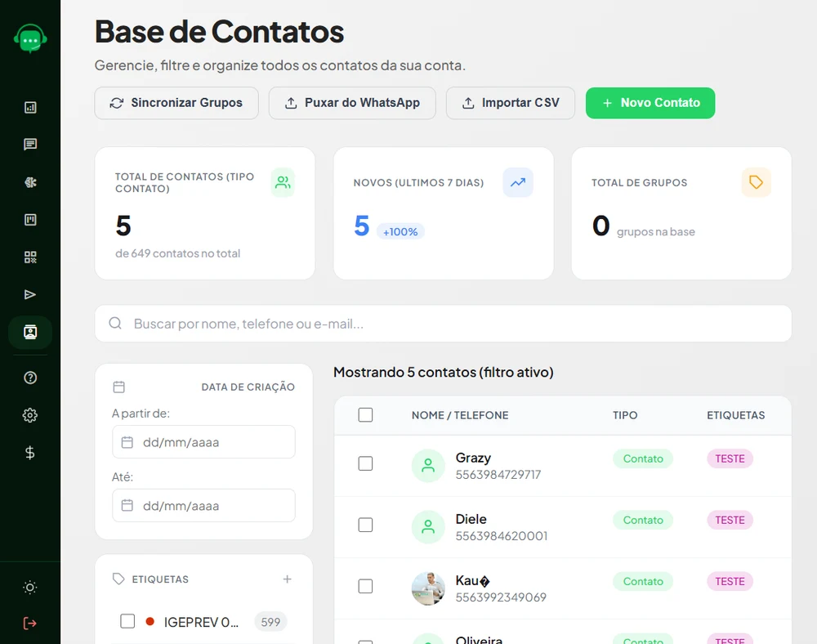Open the 'A partir de' date picker
Screen dimensions: 817x644
[203, 442]
